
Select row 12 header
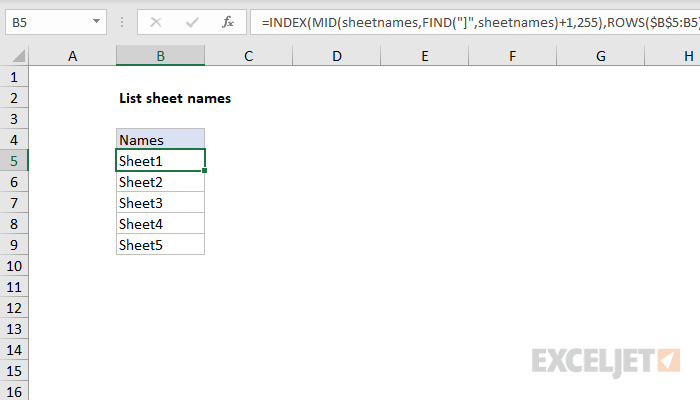point(14,308)
